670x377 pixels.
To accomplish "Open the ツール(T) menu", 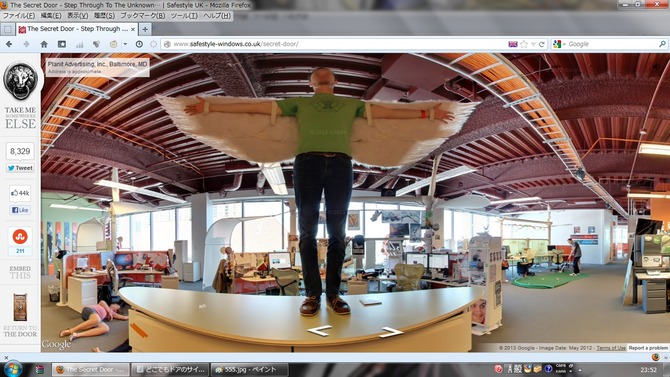I will point(184,15).
